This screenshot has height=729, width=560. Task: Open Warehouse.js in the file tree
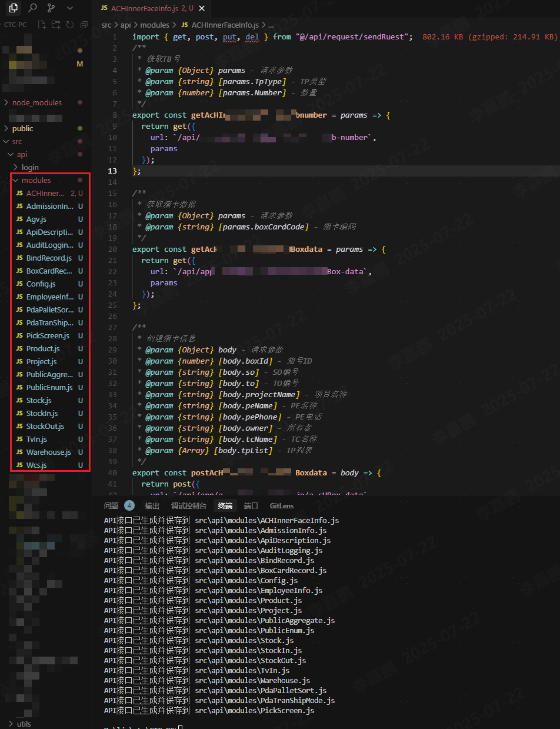pyautogui.click(x=48, y=452)
